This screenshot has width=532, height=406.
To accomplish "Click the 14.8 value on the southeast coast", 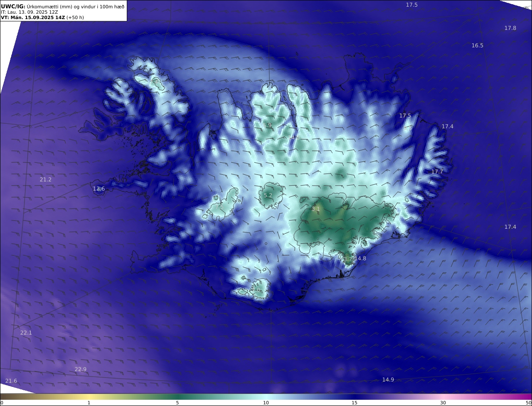I will tap(360, 259).
